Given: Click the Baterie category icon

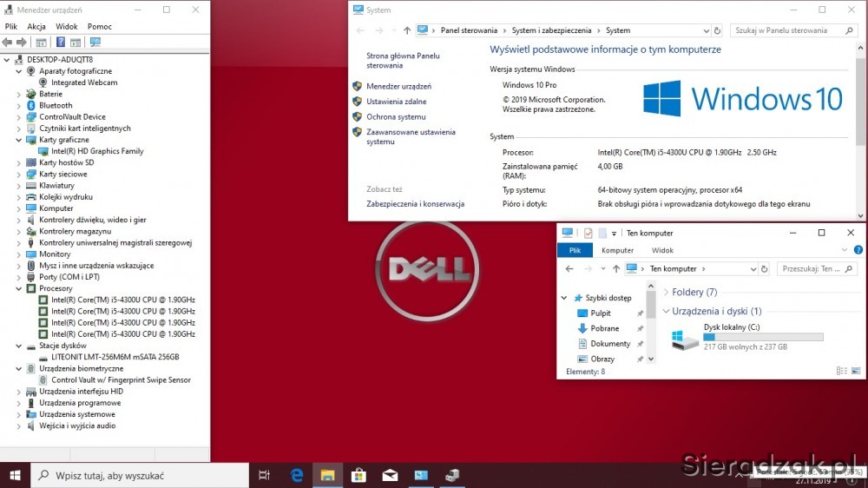Looking at the screenshot, I should pos(31,94).
